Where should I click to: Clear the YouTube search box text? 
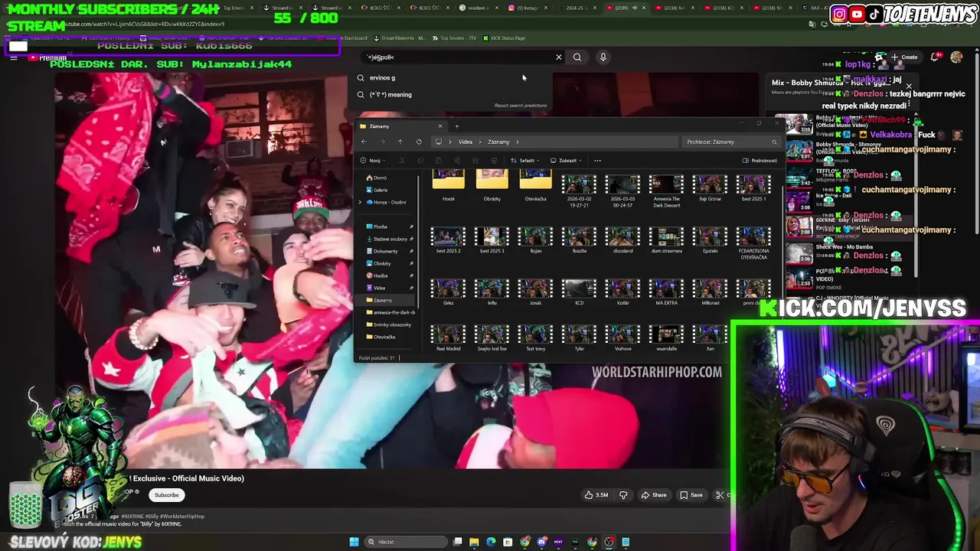[559, 57]
